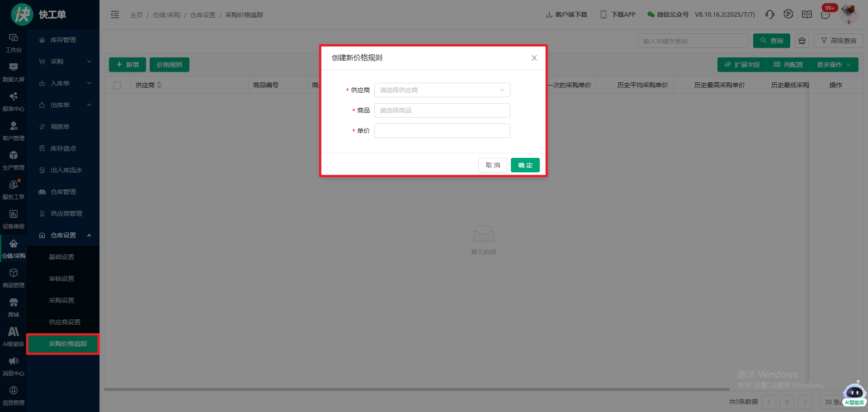Screen dimensions: 868x412
Task: Expand the 更多操作 dropdown
Action: click(x=834, y=65)
